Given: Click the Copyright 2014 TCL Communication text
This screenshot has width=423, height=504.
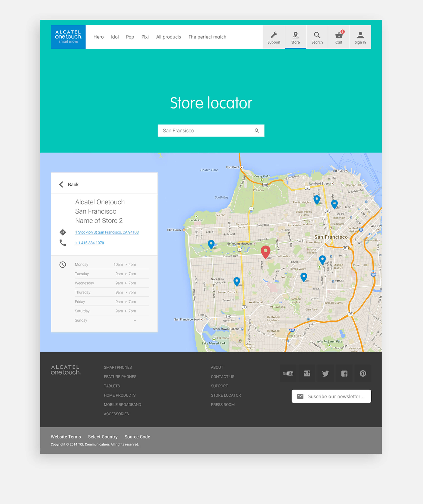Looking at the screenshot, I should coord(95,445).
